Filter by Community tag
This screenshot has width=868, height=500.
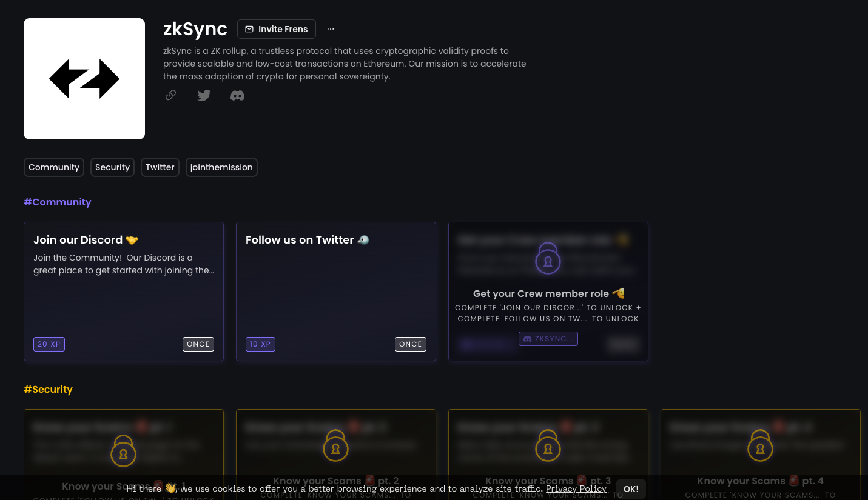54,167
